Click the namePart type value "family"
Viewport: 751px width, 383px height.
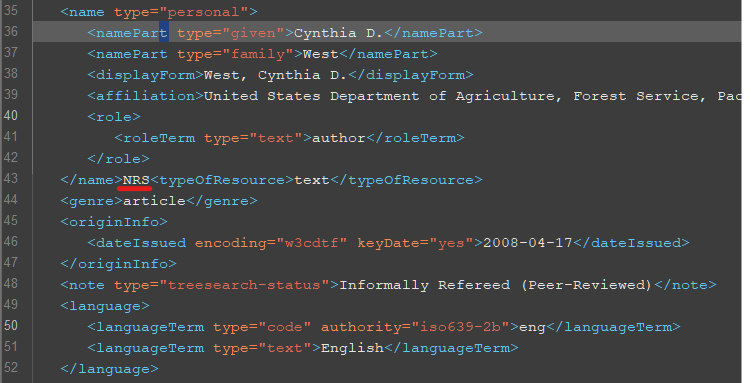258,54
